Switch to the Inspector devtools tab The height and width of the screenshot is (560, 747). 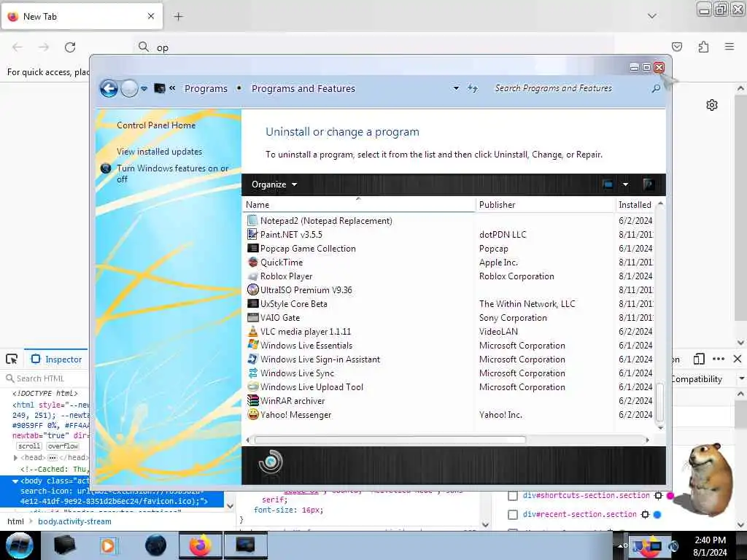click(x=56, y=359)
